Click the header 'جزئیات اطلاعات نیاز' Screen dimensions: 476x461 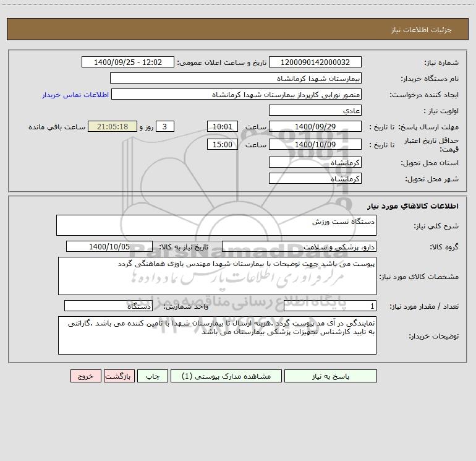pos(422,30)
